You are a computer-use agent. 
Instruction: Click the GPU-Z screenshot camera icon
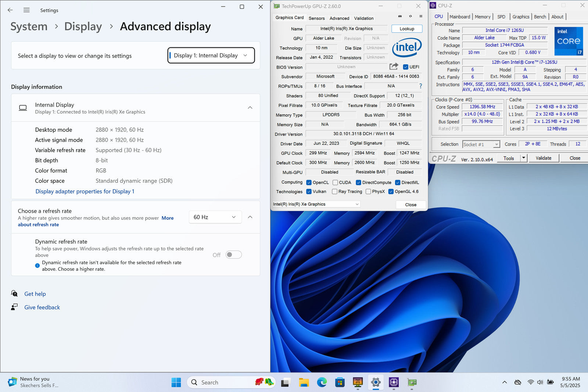coord(400,16)
